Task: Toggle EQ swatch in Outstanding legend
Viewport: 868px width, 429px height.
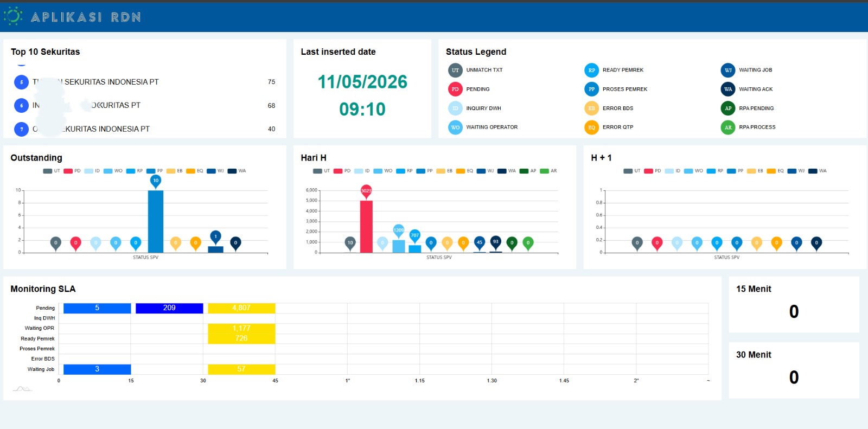Action: coord(195,171)
